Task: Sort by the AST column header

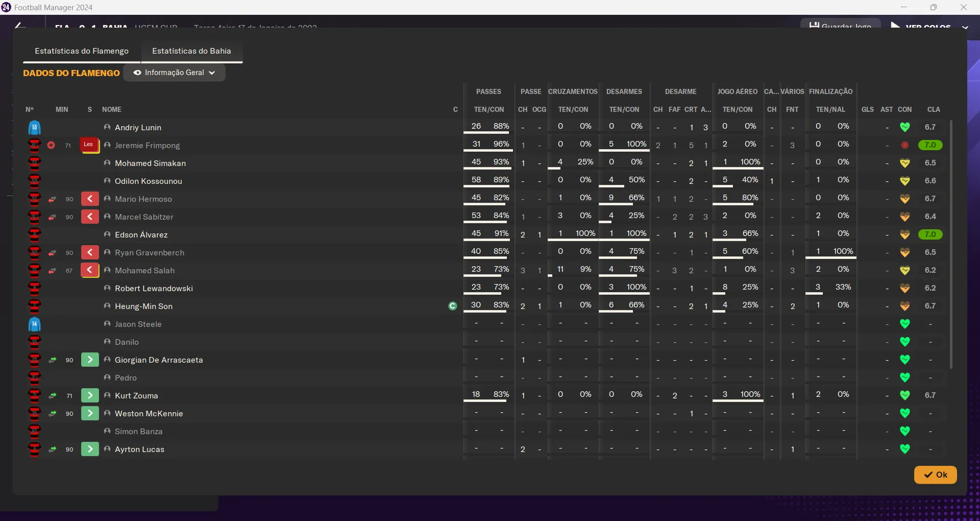Action: 887,109
